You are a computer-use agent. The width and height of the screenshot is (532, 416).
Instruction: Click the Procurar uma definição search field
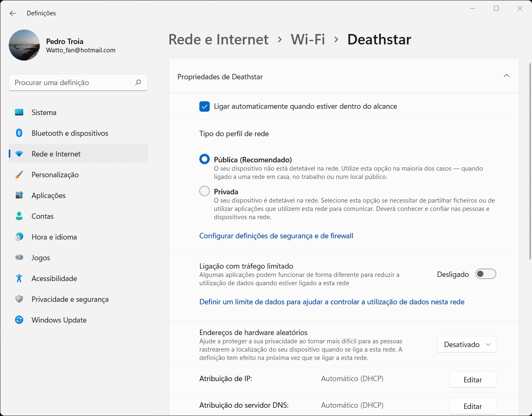73,83
